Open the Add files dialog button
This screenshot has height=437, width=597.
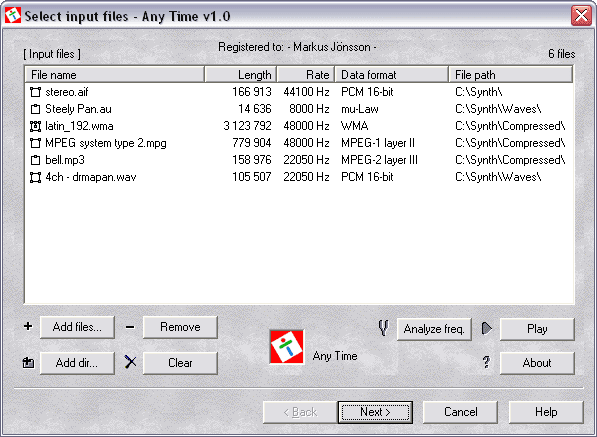click(77, 327)
